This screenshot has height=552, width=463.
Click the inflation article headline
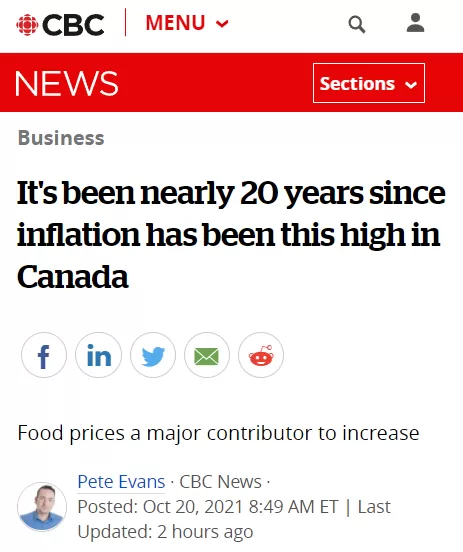[231, 234]
